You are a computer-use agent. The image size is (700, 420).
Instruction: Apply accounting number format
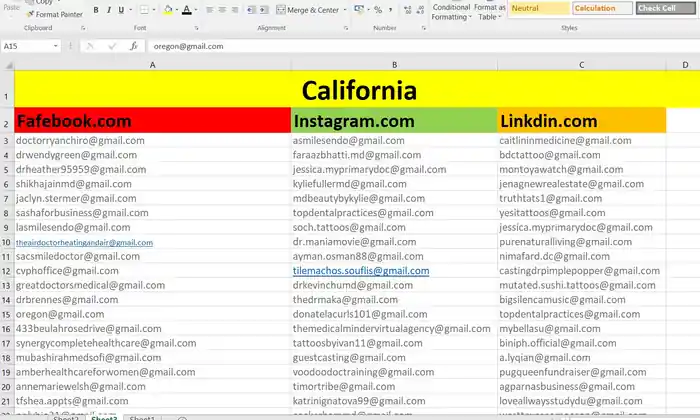coord(358,9)
